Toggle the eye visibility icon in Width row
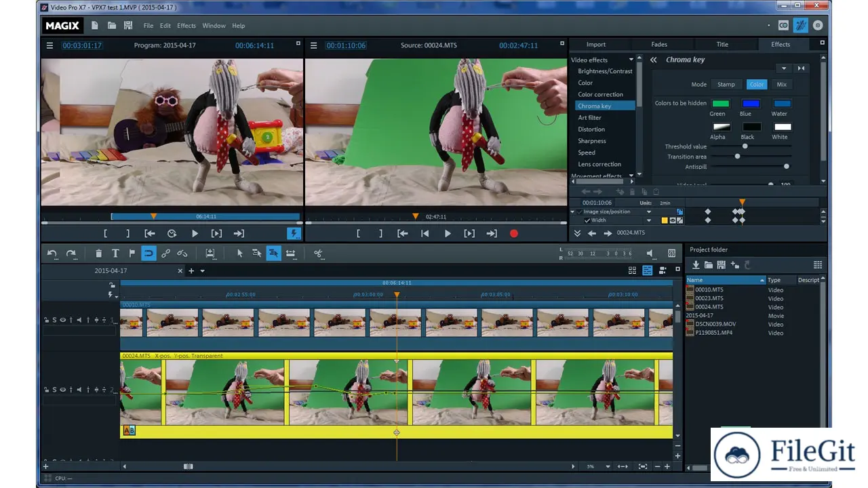Image resolution: width=868 pixels, height=488 pixels. coord(673,220)
